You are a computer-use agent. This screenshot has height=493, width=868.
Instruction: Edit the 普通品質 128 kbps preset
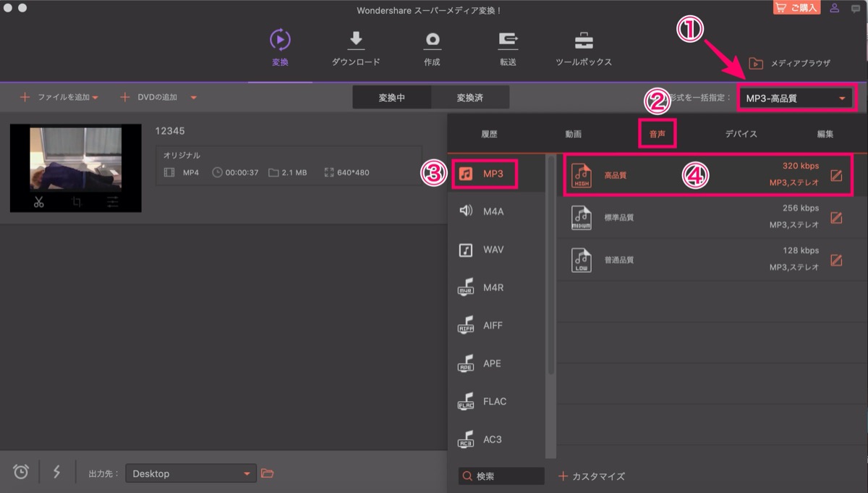tap(836, 259)
